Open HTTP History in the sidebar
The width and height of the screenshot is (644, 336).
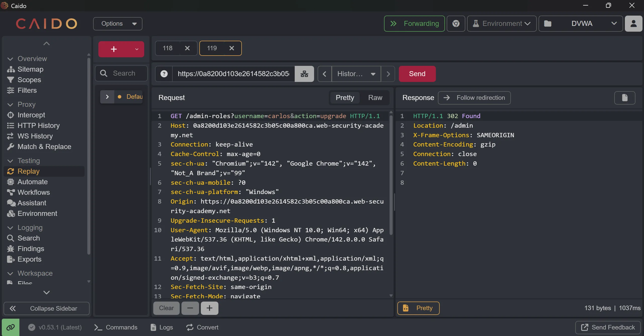coord(39,125)
